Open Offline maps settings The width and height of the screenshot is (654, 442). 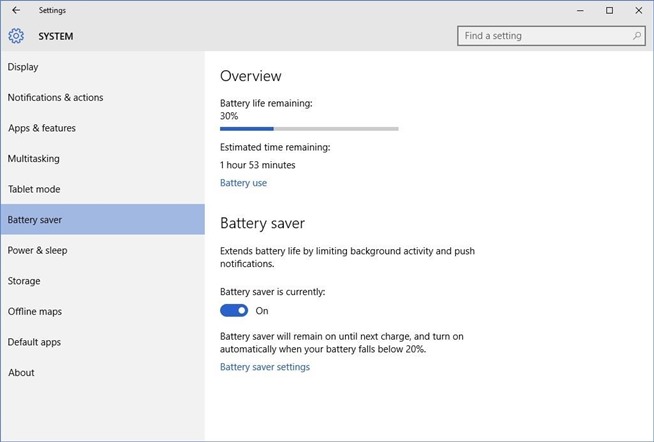coord(35,312)
